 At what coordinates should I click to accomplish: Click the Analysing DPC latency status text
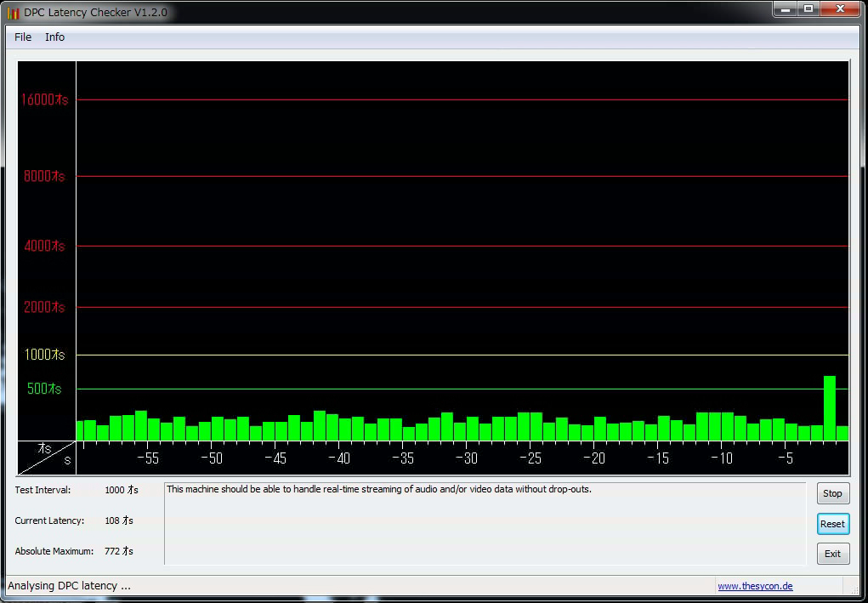[69, 586]
